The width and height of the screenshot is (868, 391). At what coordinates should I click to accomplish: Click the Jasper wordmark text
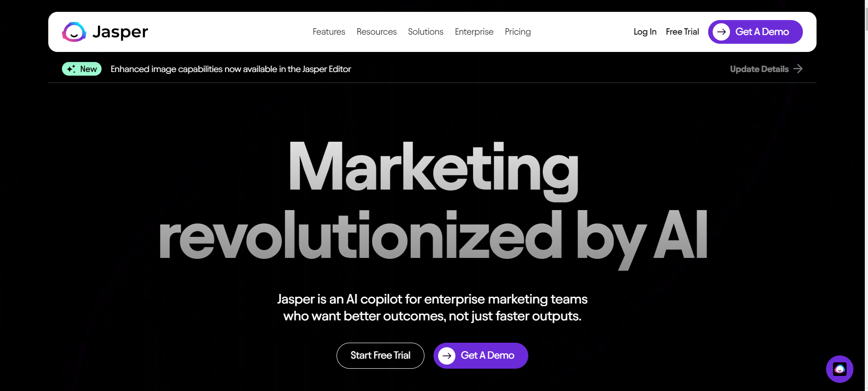(x=120, y=32)
